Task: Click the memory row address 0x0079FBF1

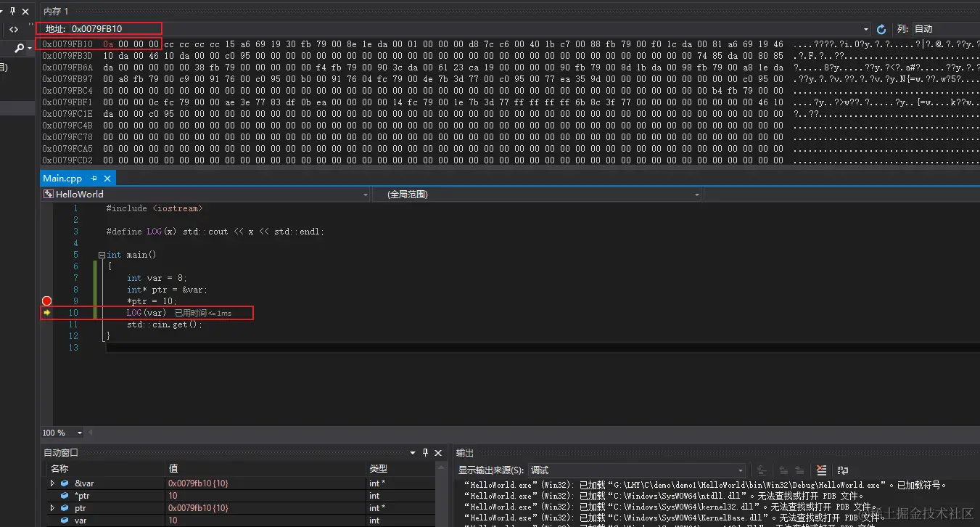Action: 67,102
